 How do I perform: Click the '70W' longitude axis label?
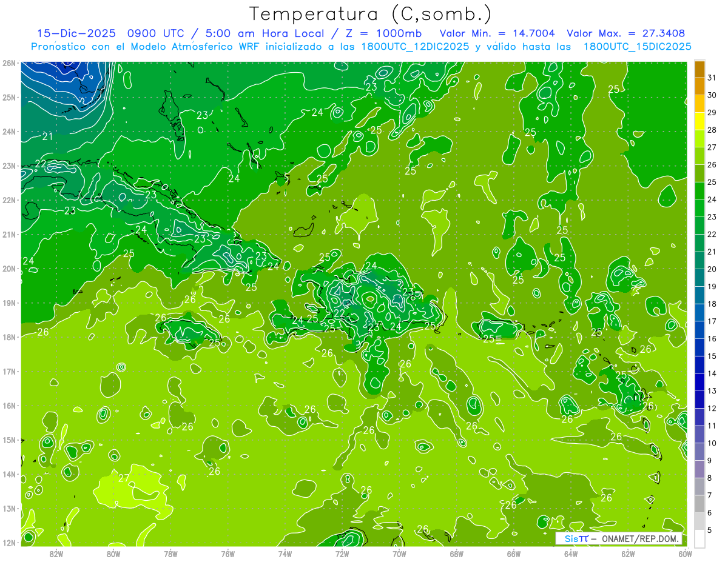(399, 554)
